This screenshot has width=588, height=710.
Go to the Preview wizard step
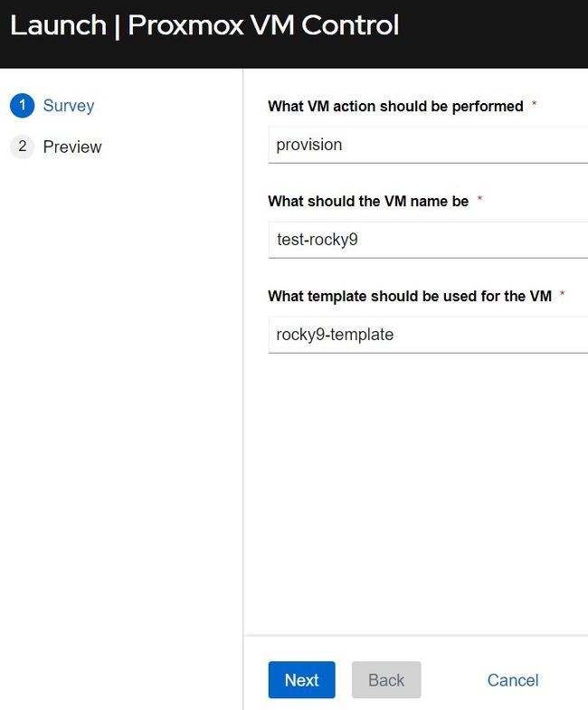coord(72,147)
